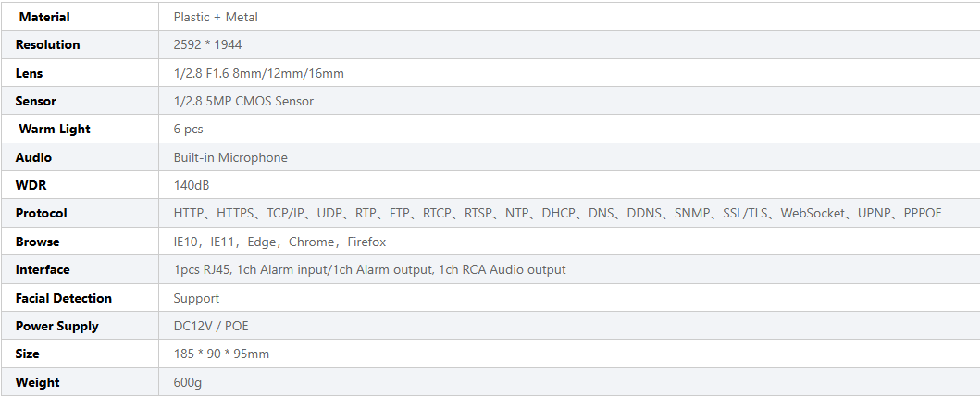Select the WDR row label

click(x=31, y=185)
